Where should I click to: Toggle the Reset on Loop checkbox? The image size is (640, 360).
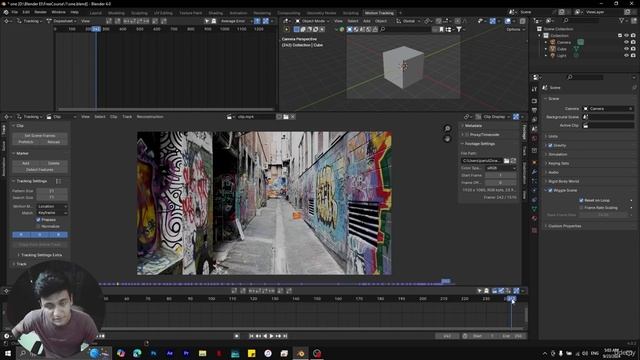[x=581, y=200]
